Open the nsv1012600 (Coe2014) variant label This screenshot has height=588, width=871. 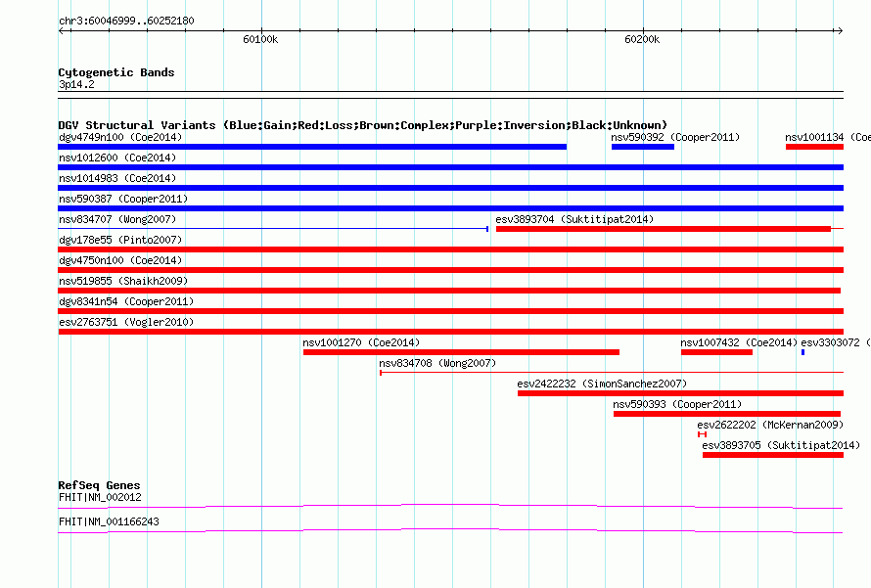117,158
